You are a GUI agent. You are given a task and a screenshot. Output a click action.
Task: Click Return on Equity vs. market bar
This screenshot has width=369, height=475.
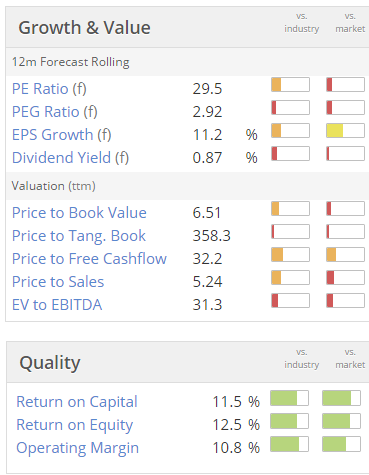pos(341,421)
